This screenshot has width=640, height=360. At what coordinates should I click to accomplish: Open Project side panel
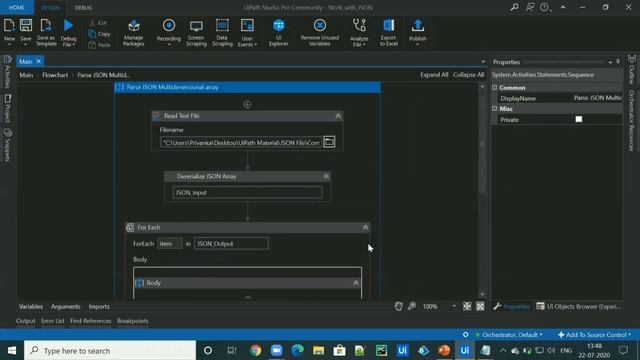pos(7,108)
